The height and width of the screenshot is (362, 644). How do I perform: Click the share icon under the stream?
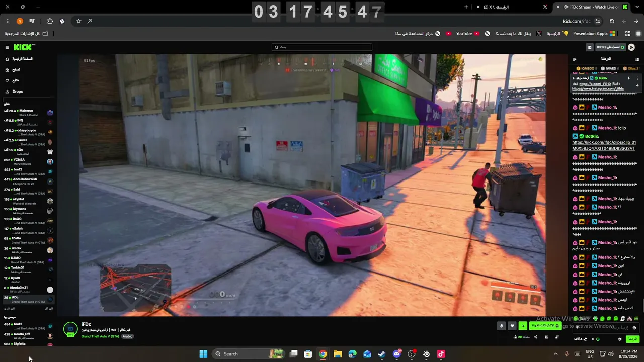click(535, 337)
